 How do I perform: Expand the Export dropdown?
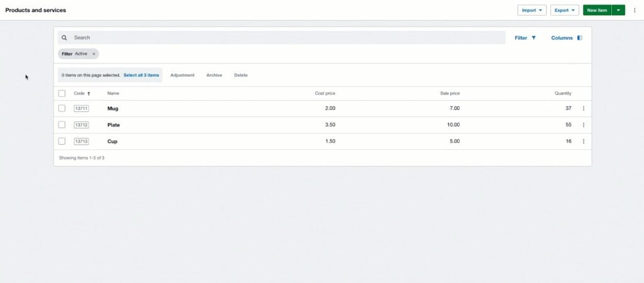click(564, 10)
